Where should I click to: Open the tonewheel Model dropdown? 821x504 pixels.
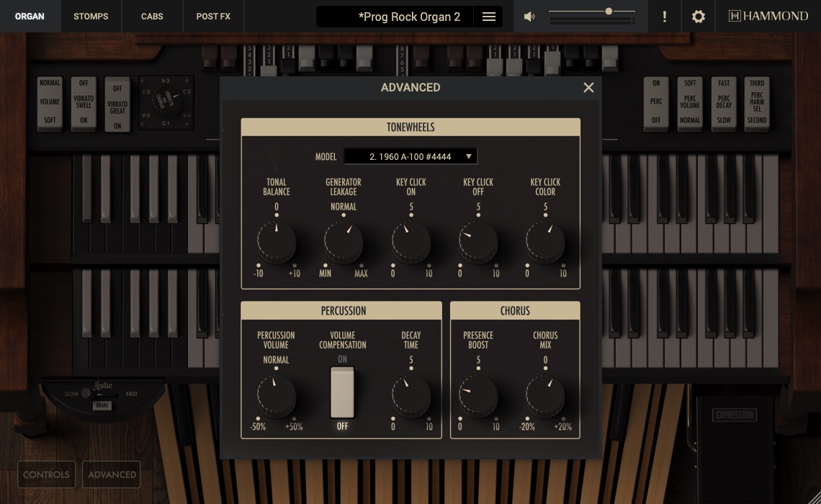coord(410,156)
